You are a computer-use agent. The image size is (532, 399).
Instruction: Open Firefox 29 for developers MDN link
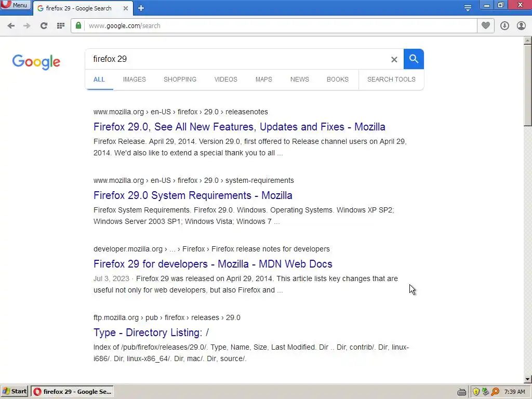(212, 264)
